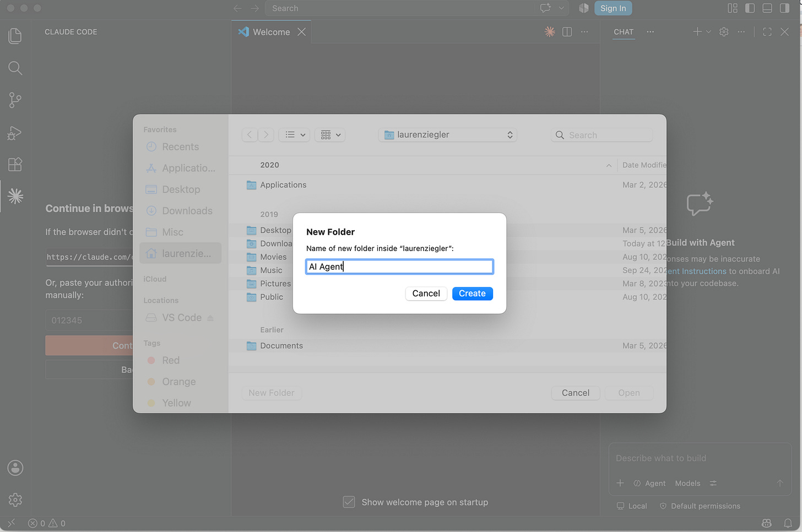The height and width of the screenshot is (532, 802).
Task: Select the Music folder row
Action: [447, 270]
